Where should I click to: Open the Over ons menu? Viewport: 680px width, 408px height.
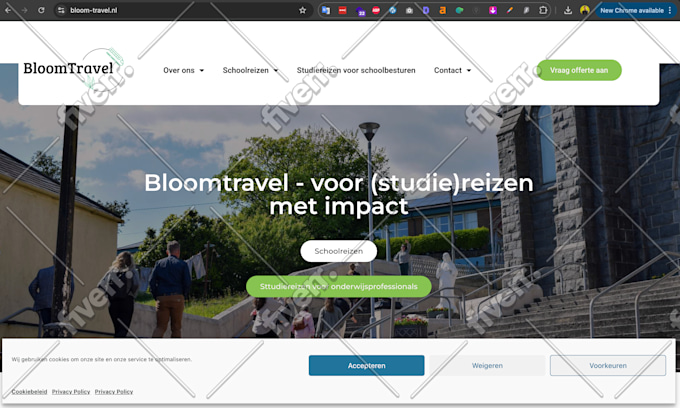(x=179, y=70)
